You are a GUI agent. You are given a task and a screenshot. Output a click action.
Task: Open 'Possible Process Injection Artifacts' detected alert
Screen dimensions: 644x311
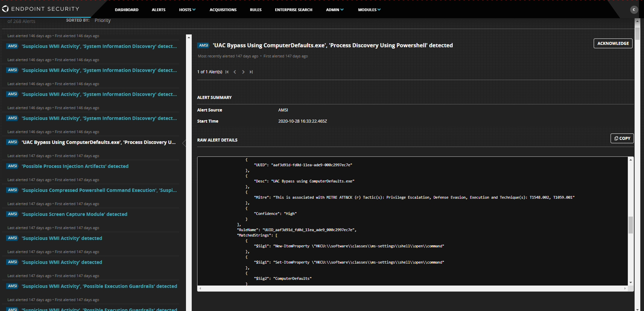tap(75, 166)
